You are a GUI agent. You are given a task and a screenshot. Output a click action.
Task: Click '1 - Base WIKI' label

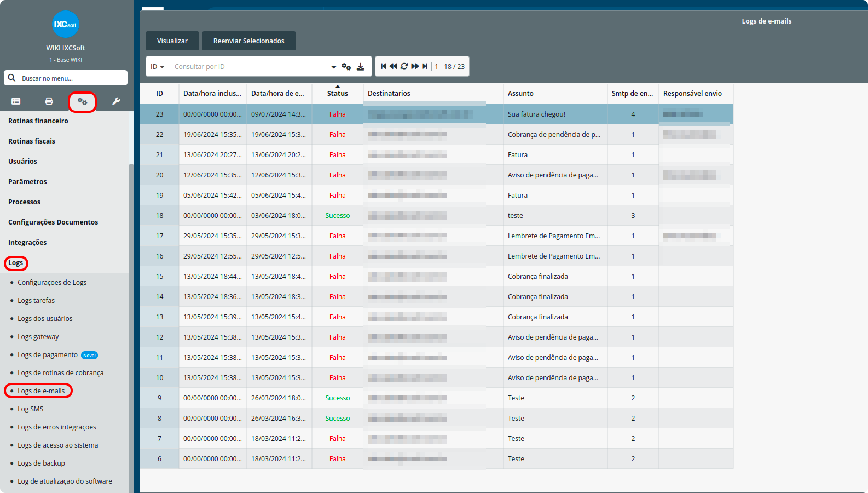coord(66,60)
